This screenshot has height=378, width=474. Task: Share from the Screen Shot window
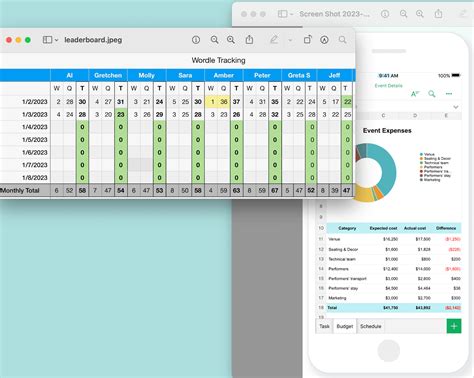tap(438, 14)
